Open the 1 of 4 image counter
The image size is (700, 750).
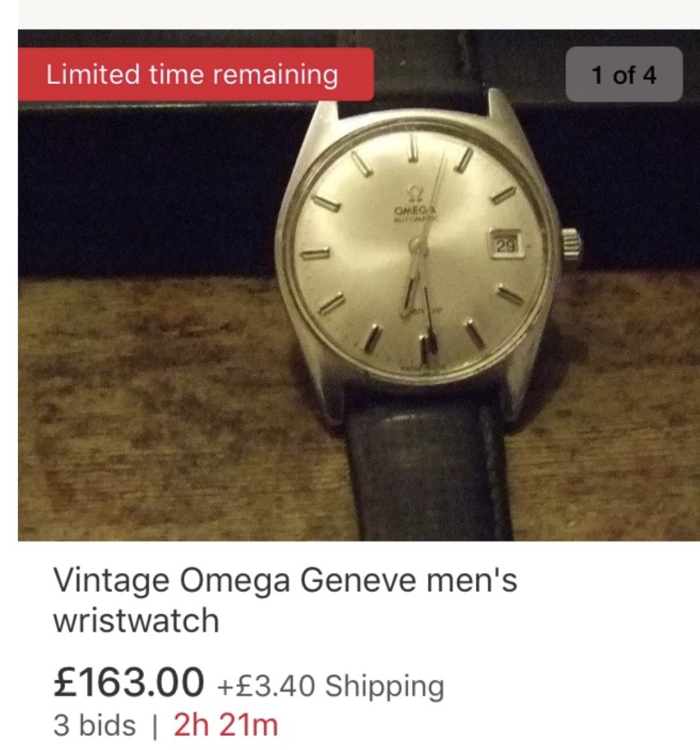pyautogui.click(x=623, y=75)
